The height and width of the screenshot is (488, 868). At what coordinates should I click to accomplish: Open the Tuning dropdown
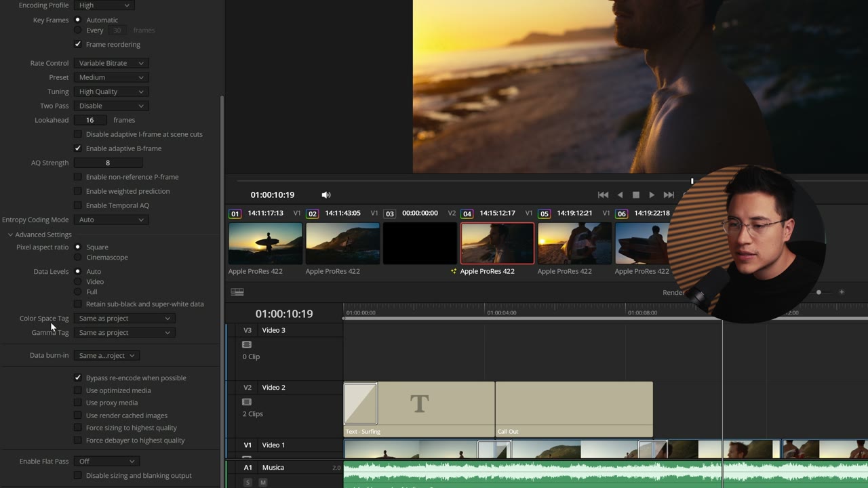point(111,91)
